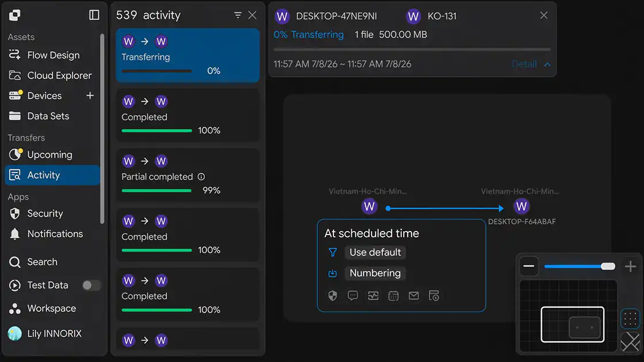Open the Security app

point(52,213)
